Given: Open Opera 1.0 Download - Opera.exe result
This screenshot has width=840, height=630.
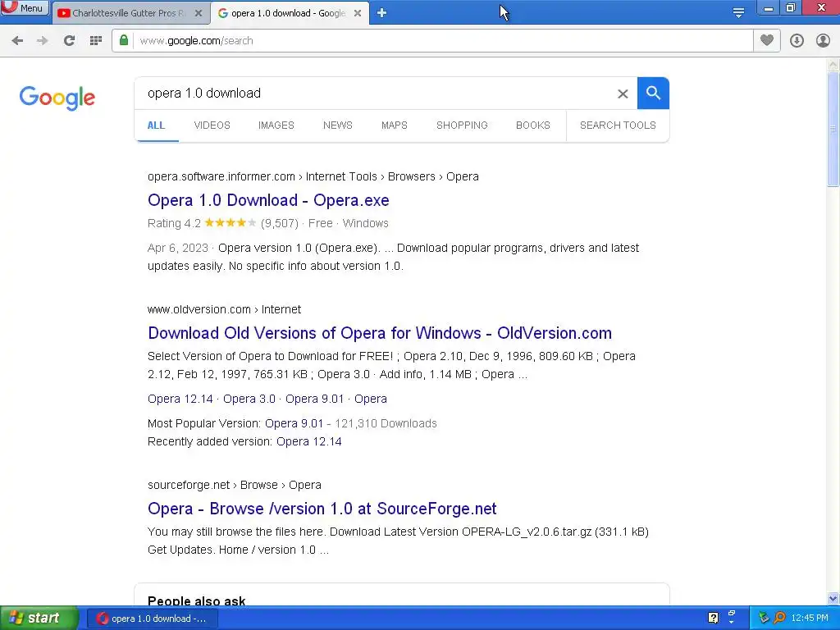Looking at the screenshot, I should coord(268,200).
